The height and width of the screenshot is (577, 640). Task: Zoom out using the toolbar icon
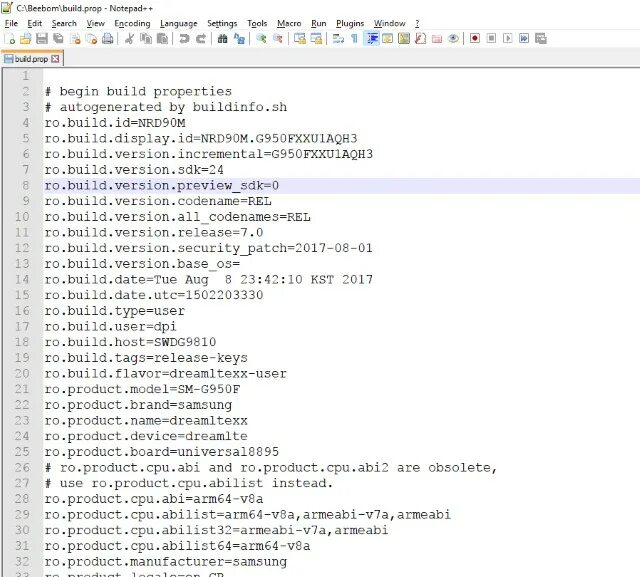click(278, 39)
